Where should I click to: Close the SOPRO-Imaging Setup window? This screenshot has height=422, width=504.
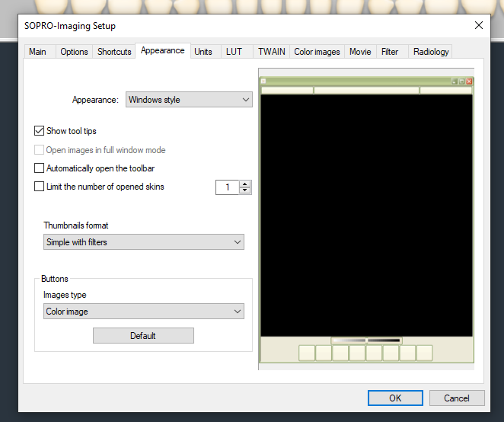479,25
